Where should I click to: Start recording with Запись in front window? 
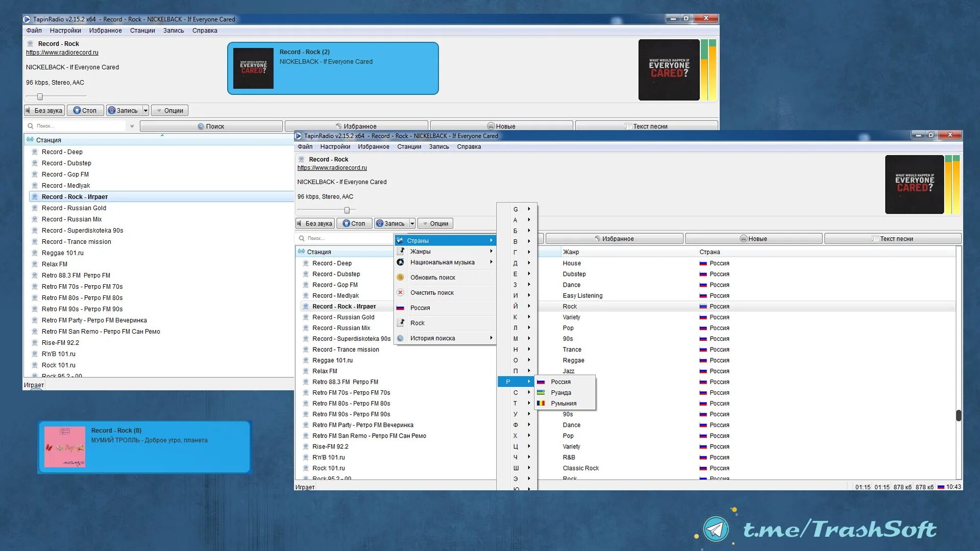[391, 223]
